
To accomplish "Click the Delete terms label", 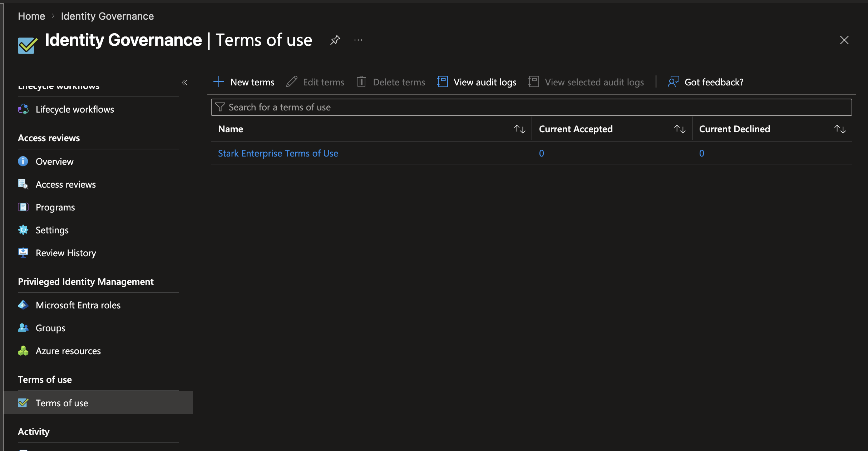I will pos(399,82).
